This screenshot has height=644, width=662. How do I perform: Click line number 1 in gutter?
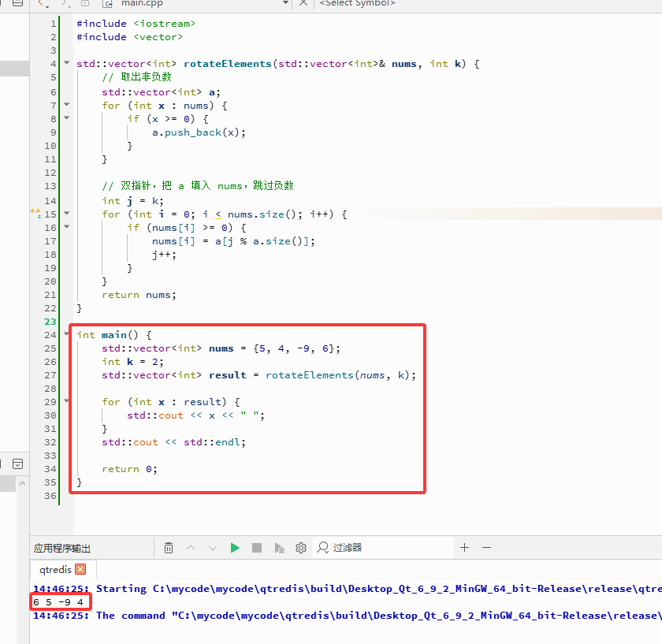pyautogui.click(x=54, y=24)
